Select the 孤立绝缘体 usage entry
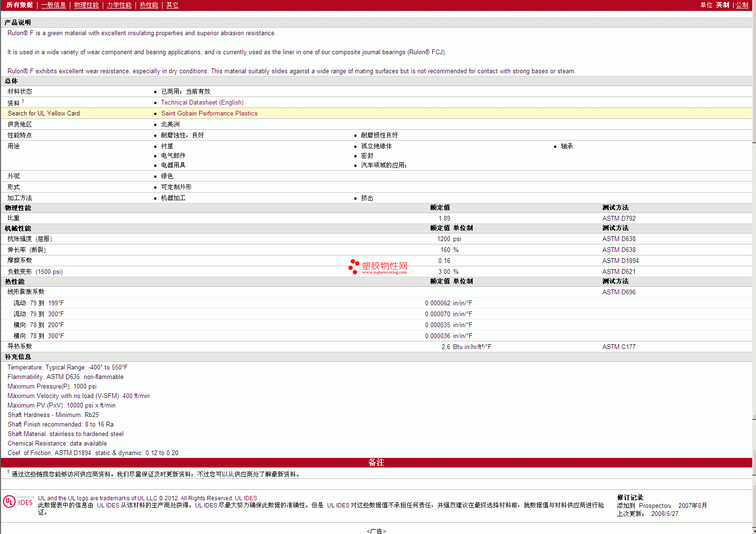756x534 pixels. [376, 146]
